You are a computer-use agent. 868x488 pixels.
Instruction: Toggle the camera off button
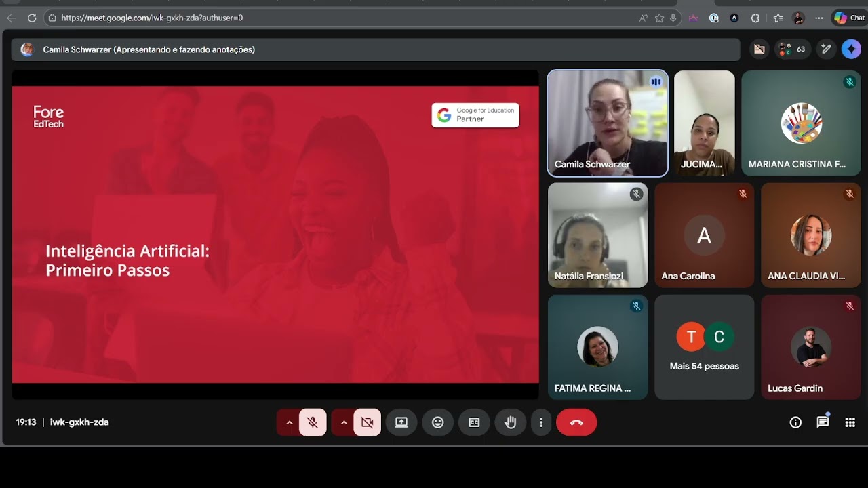(x=367, y=422)
